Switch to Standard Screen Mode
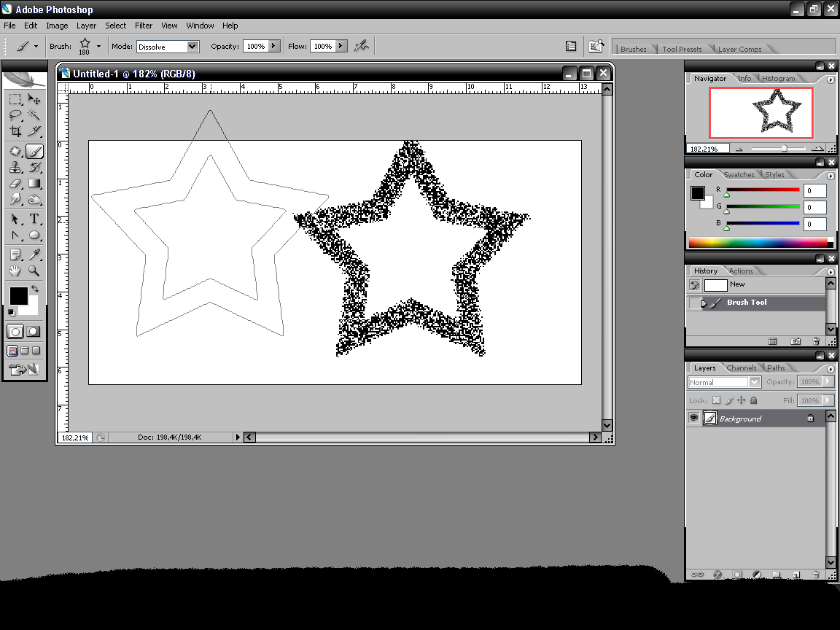Screen dimensions: 840x630 click(x=12, y=351)
